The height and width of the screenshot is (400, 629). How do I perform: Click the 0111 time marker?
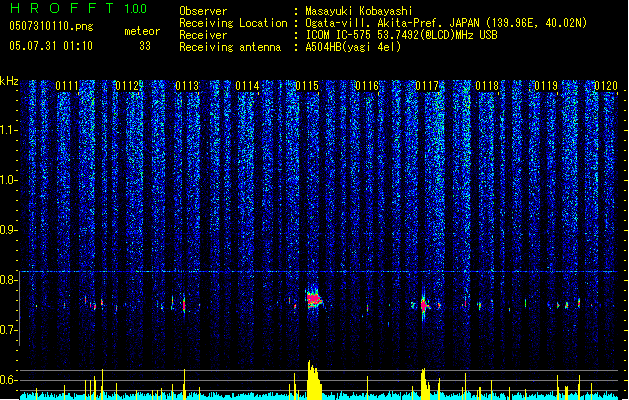pos(67,87)
